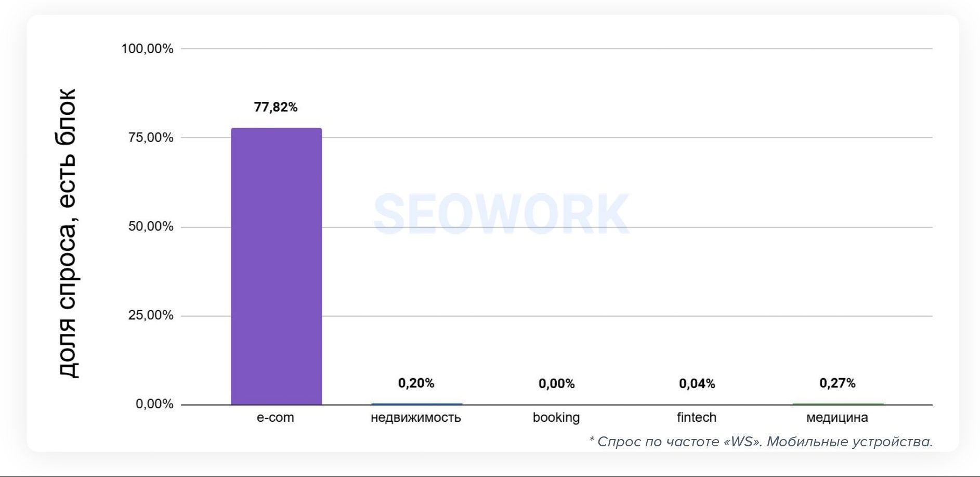The image size is (980, 477).
Task: Select the недвижимость axis label
Action: 415,418
